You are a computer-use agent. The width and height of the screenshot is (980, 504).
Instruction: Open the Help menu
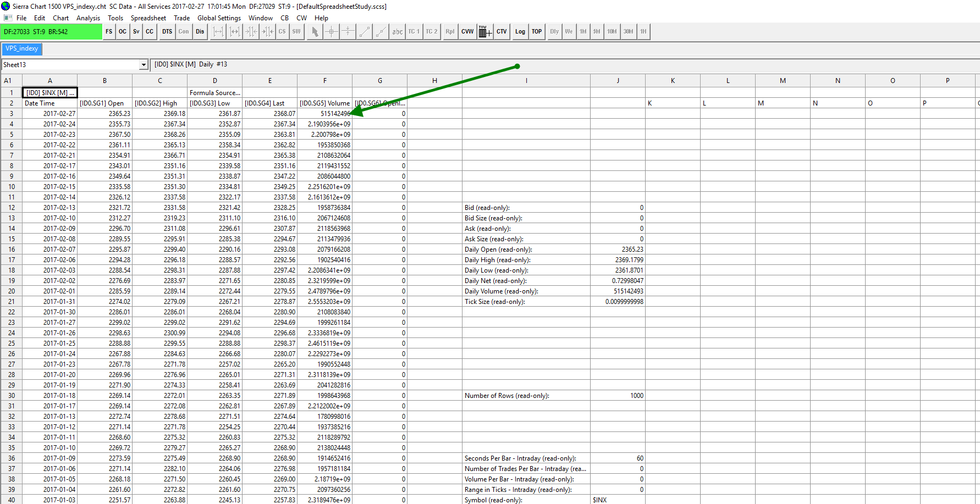(x=321, y=18)
